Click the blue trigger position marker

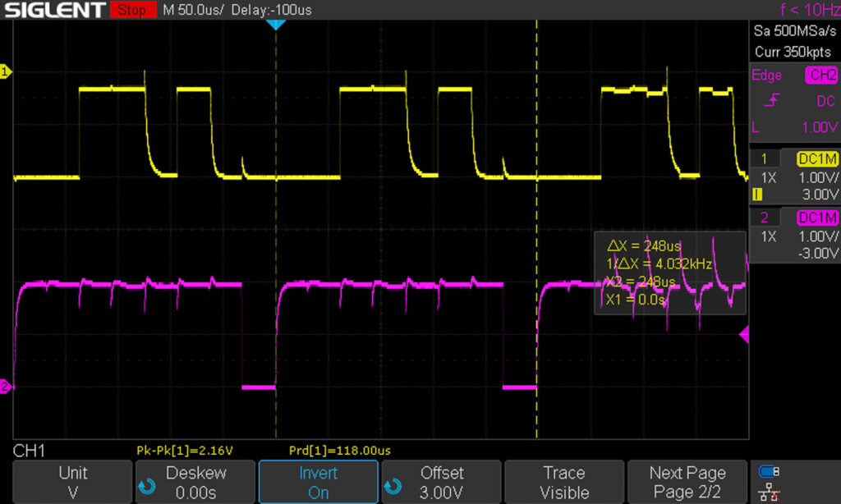click(x=276, y=25)
